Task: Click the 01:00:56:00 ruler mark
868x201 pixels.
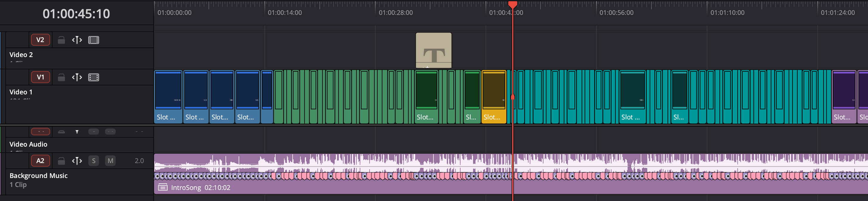Action: coord(616,13)
